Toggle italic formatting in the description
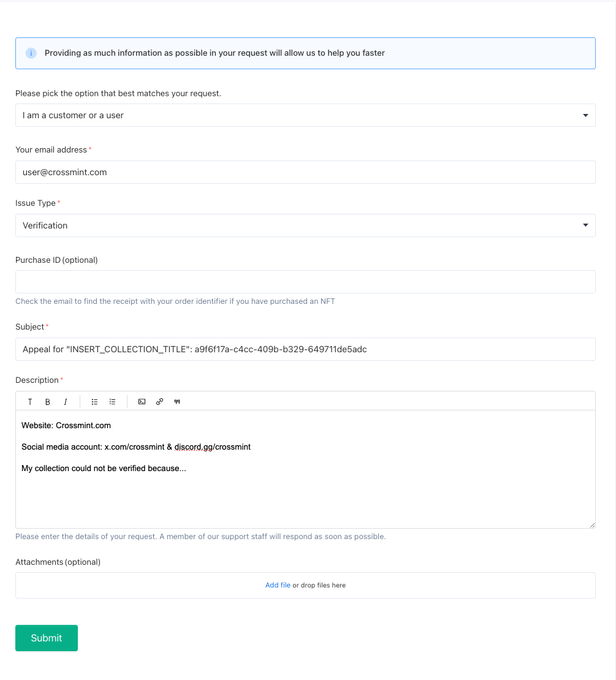616x680 pixels. [x=66, y=402]
